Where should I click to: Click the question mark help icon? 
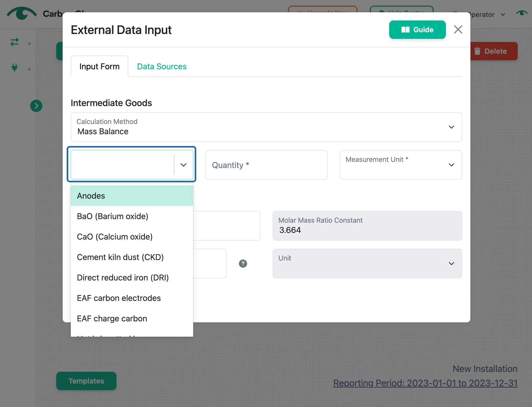pos(243,264)
